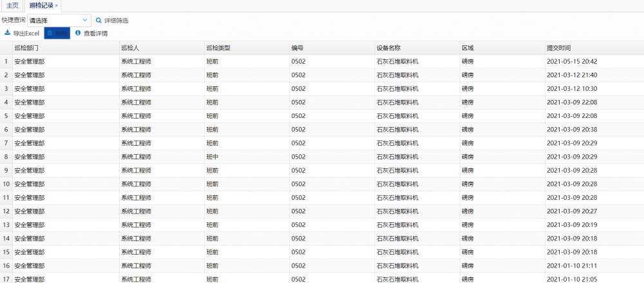Image resolution: width=644 pixels, height=283 pixels.
Task: Click 石灰石堆取料机 in row 11
Action: [397, 197]
